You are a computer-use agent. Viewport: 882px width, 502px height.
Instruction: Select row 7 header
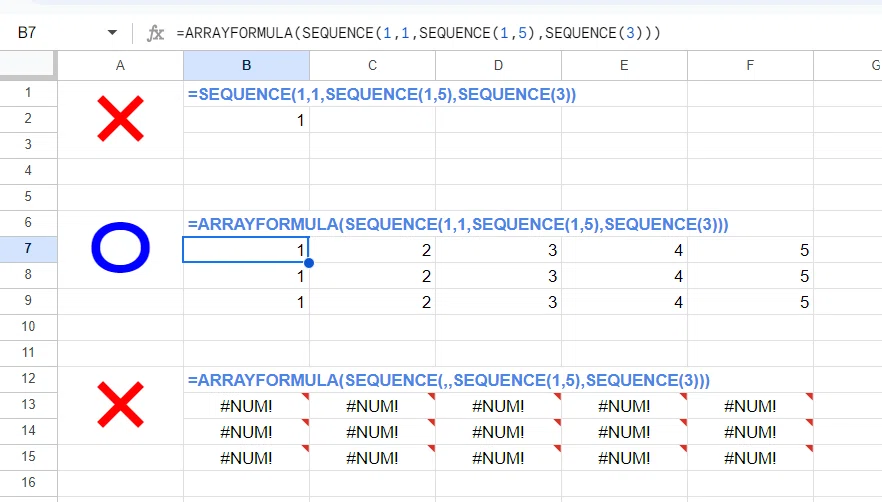tap(28, 249)
